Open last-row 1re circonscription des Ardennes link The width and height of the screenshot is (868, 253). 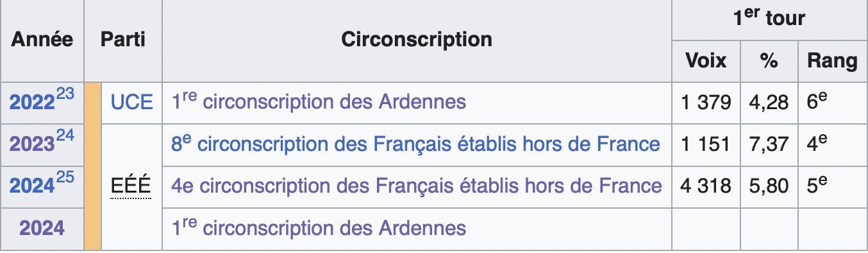(x=319, y=227)
